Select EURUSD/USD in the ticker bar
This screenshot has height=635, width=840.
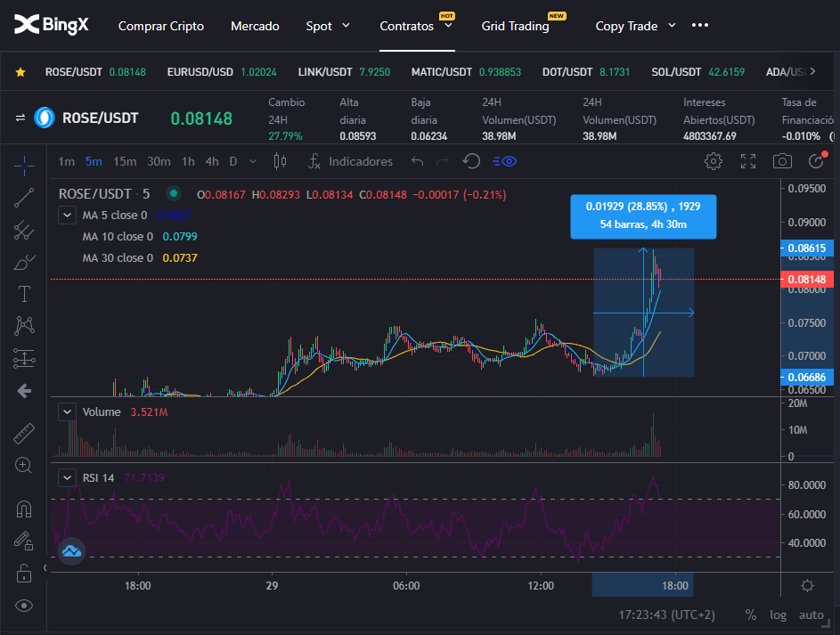[222, 72]
